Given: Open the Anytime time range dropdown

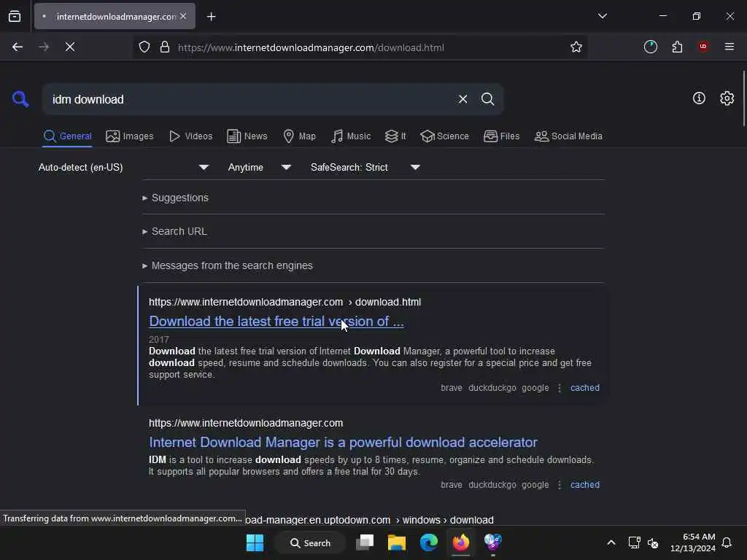Looking at the screenshot, I should pos(259,167).
